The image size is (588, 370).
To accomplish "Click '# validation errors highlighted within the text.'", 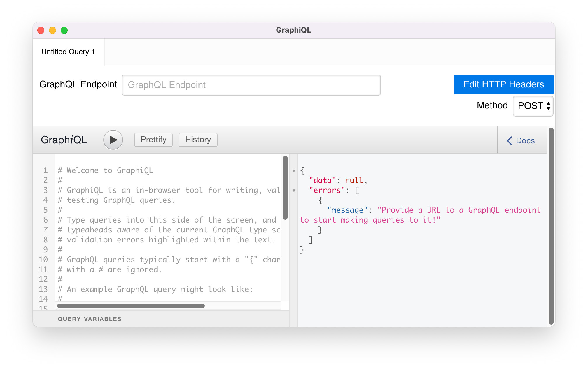I will [x=167, y=240].
